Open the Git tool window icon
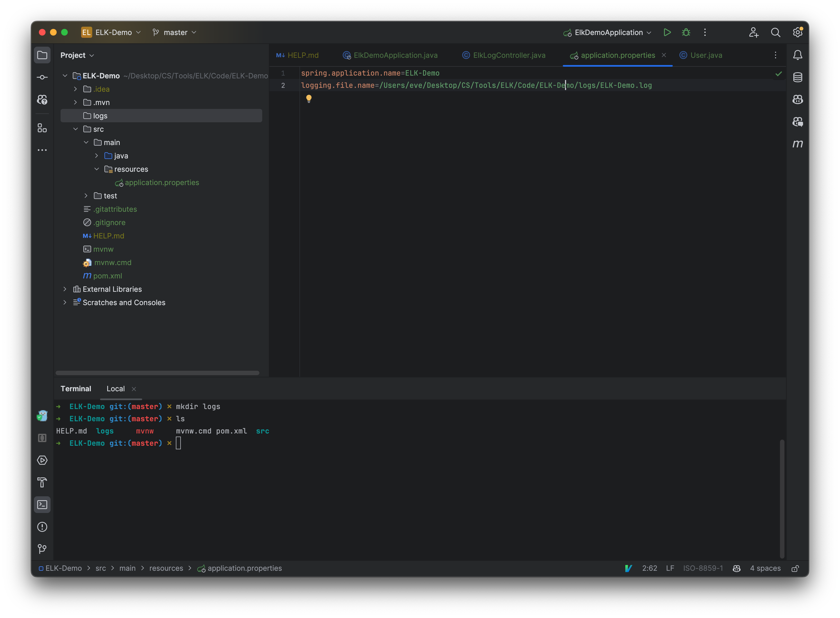 pyautogui.click(x=42, y=549)
